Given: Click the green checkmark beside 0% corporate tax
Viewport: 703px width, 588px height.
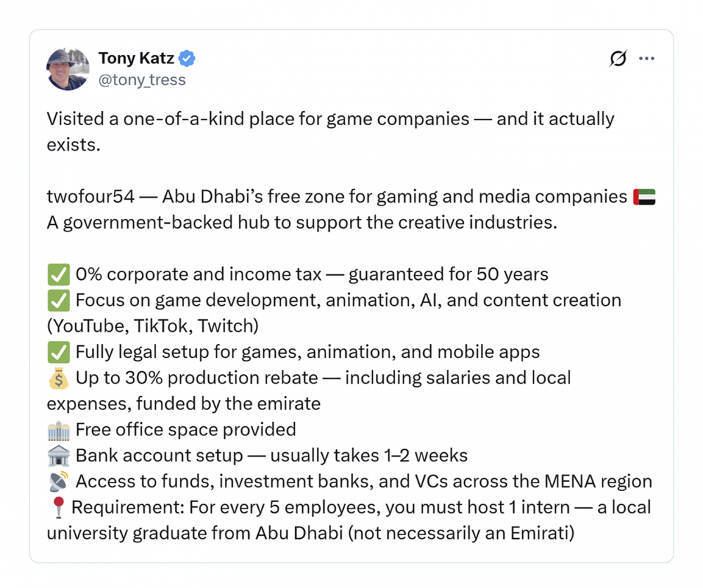Looking at the screenshot, I should pyautogui.click(x=59, y=274).
